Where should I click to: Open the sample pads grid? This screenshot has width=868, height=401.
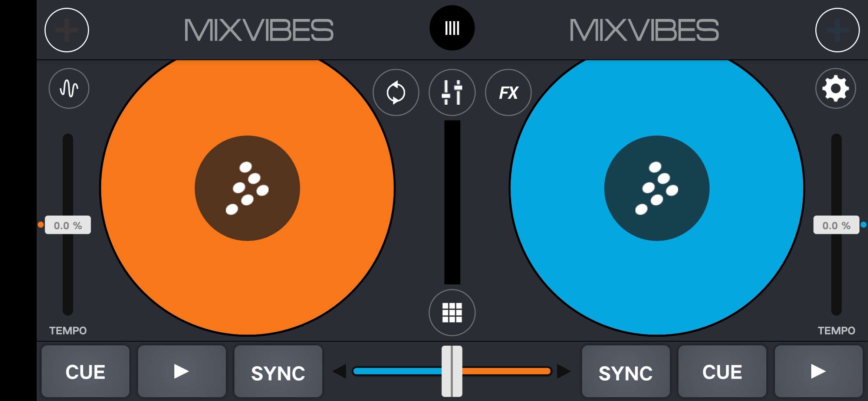452,313
